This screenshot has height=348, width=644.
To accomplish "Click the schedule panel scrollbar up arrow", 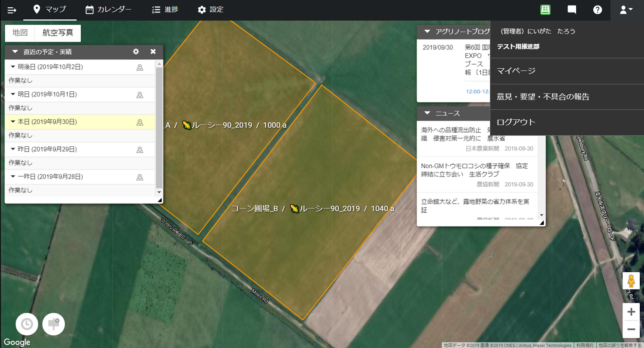I will click(159, 64).
